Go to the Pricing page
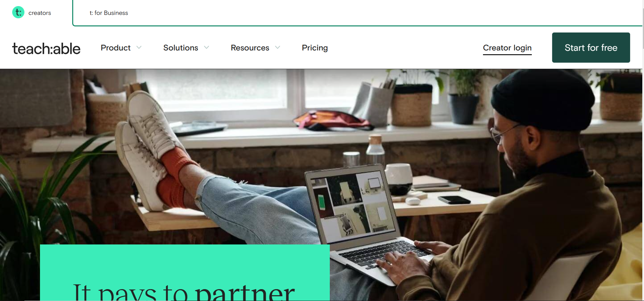The width and height of the screenshot is (644, 301). click(315, 48)
